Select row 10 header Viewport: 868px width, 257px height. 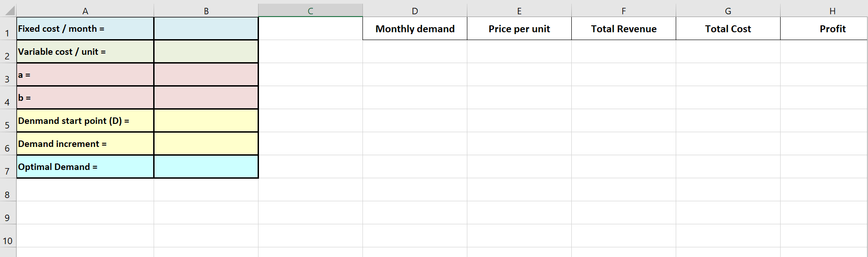(8, 236)
